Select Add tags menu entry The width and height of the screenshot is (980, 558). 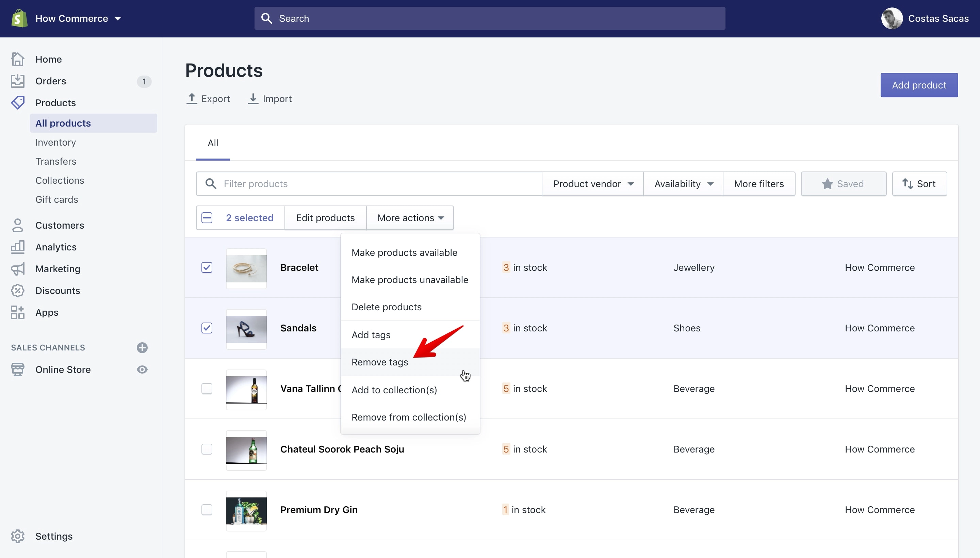410,334
